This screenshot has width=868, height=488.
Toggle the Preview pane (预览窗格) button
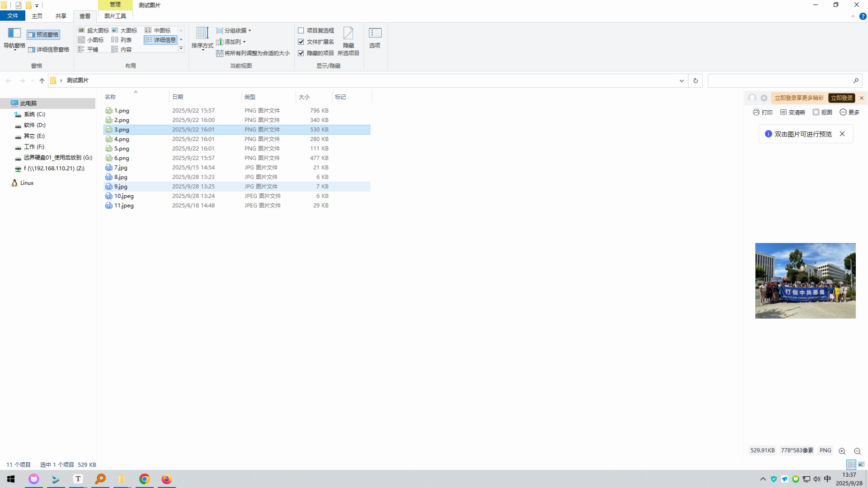tap(43, 35)
